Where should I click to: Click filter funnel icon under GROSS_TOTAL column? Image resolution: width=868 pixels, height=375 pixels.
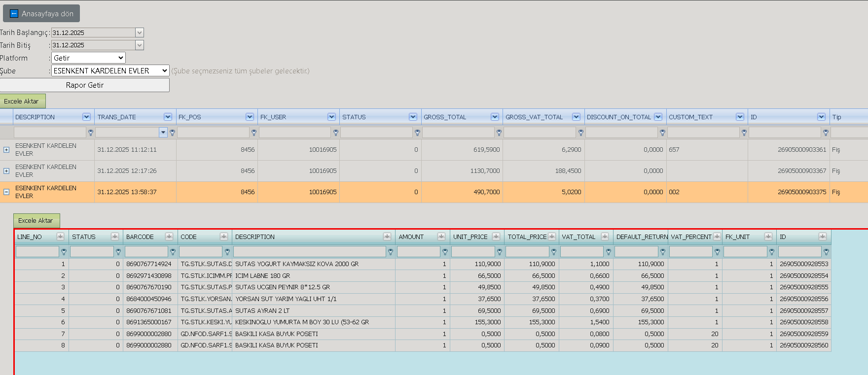pyautogui.click(x=499, y=133)
